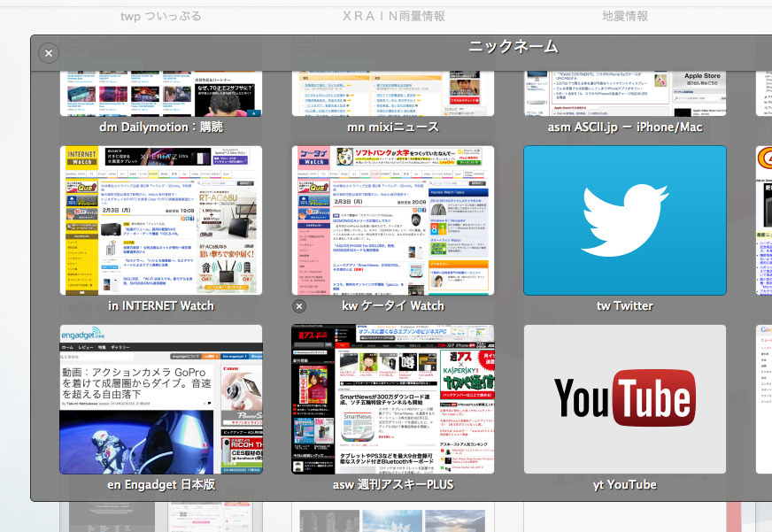
Task: Click the 'yt YouTube' label
Action: click(625, 485)
